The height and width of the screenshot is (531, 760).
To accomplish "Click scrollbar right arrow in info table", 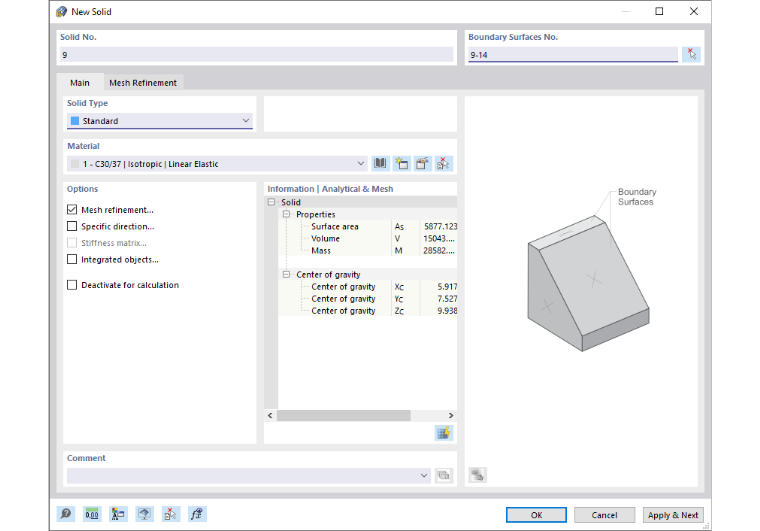I will click(451, 415).
